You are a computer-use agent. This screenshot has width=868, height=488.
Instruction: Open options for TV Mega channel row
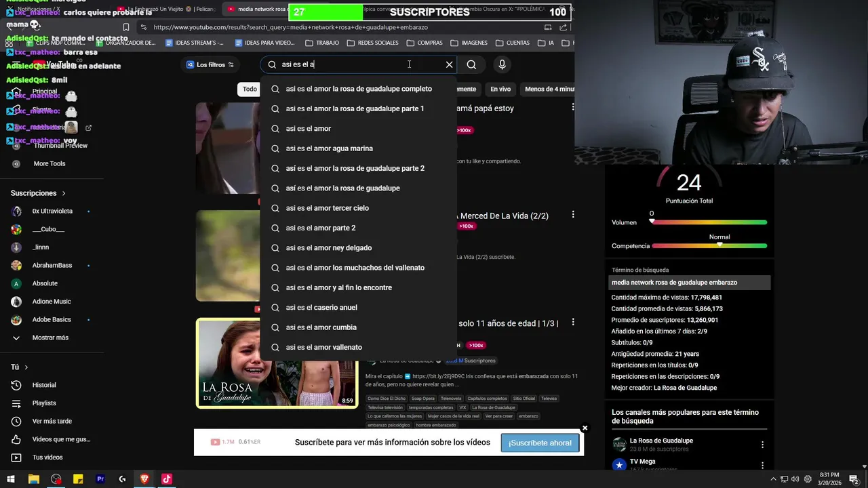(x=762, y=466)
